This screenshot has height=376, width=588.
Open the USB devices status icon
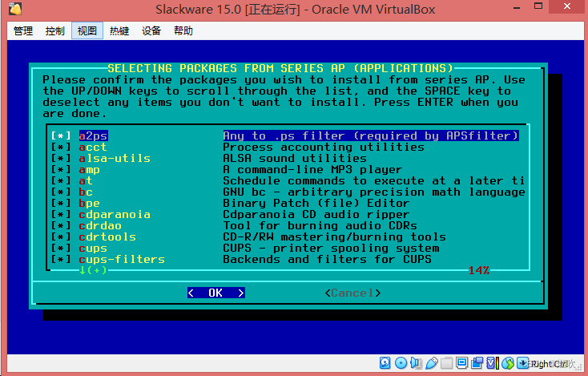pyautogui.click(x=432, y=363)
